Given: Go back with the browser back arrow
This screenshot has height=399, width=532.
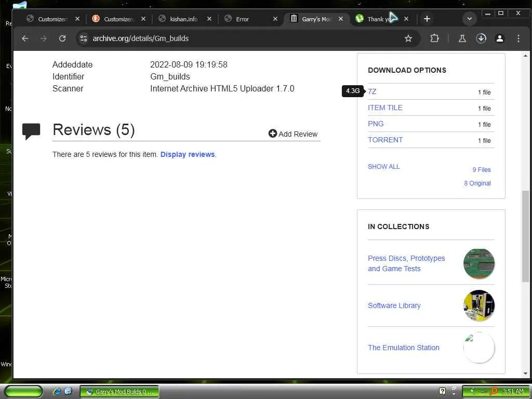Looking at the screenshot, I should [25, 38].
